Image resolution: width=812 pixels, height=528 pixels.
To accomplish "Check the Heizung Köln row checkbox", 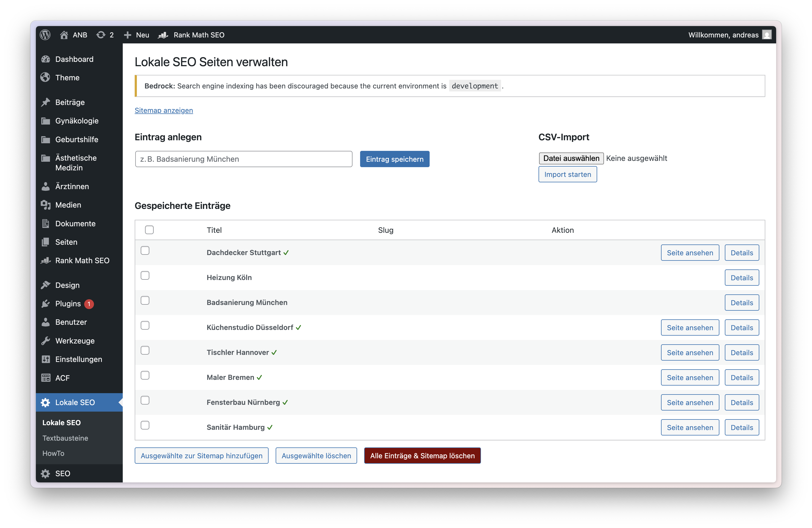I will point(145,275).
